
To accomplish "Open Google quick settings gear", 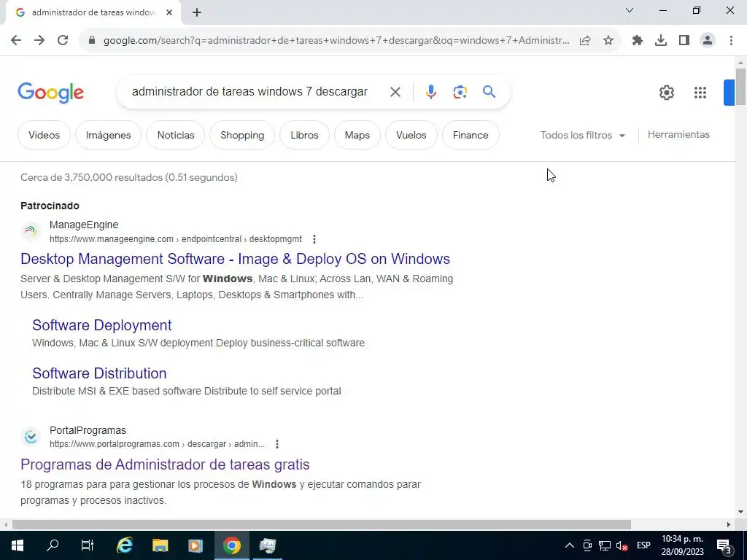I will (667, 93).
